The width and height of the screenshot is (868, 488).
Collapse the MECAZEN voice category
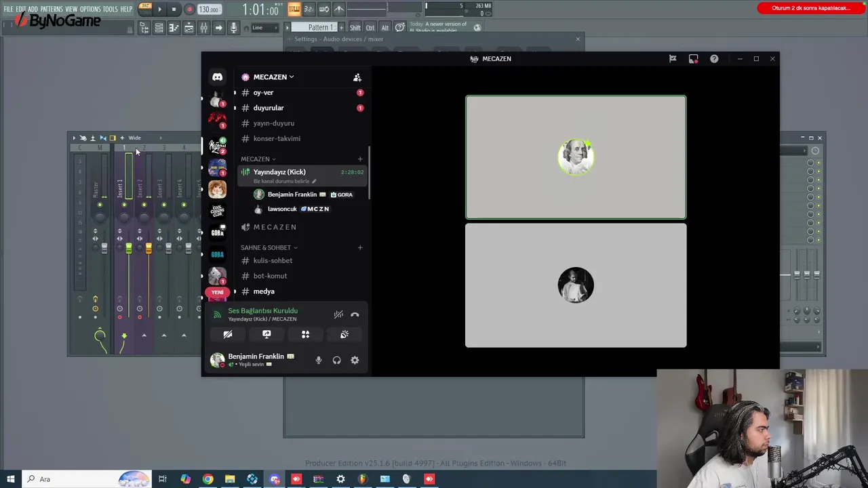258,159
